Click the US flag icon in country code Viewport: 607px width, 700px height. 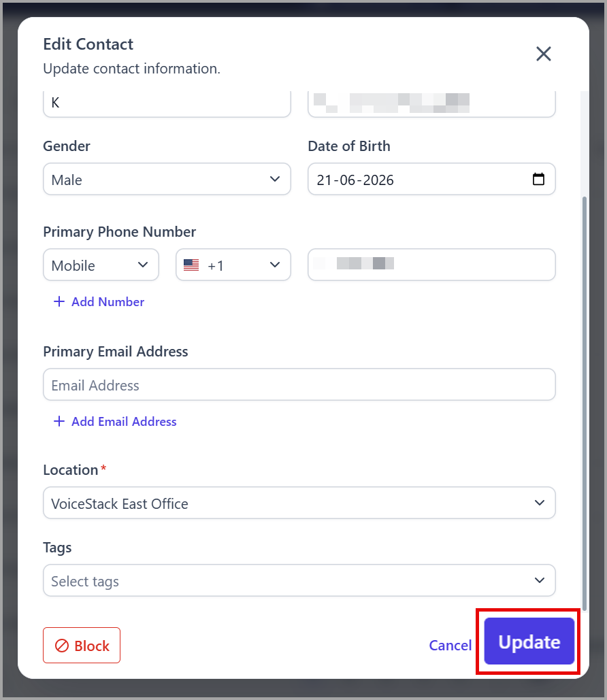click(x=191, y=265)
